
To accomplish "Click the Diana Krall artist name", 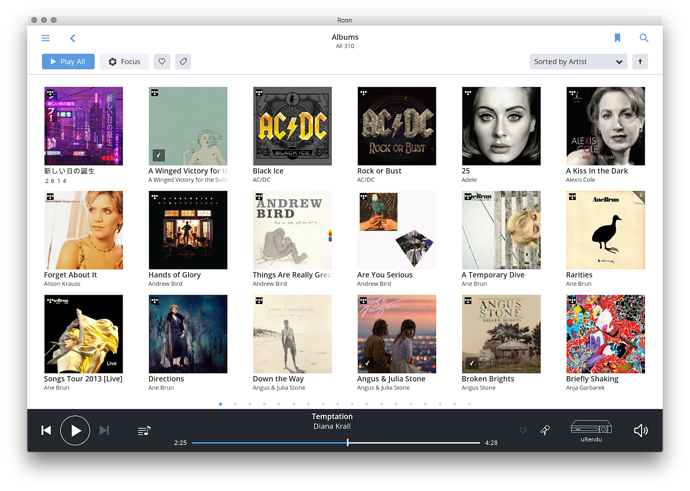I will point(332,426).
